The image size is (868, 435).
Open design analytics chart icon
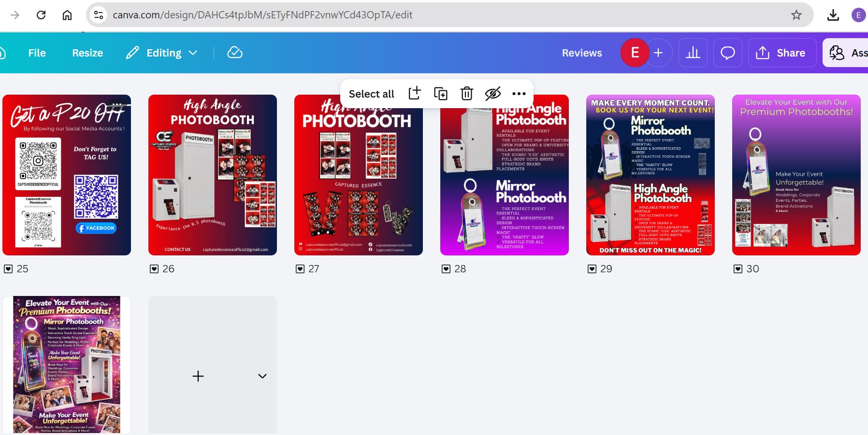click(693, 53)
